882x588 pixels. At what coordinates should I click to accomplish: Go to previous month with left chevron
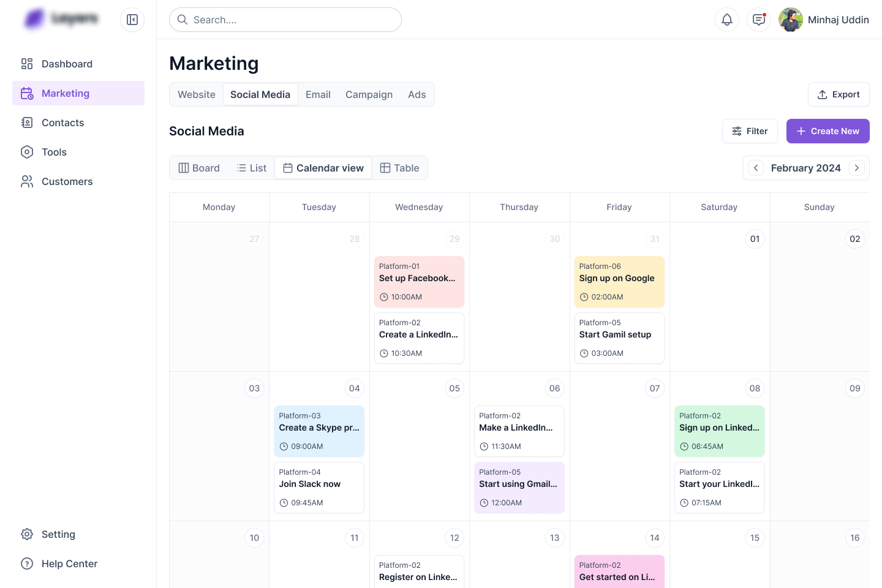pos(756,168)
